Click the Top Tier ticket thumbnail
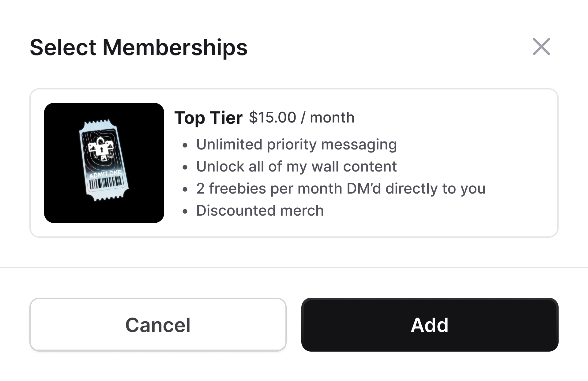Image resolution: width=588 pixels, height=381 pixels. click(104, 163)
